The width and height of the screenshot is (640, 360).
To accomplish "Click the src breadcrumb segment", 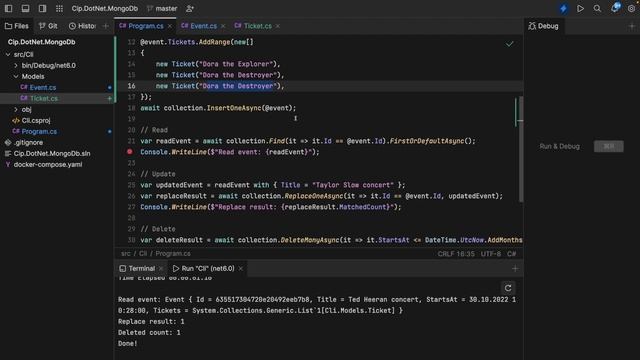I will coord(125,253).
